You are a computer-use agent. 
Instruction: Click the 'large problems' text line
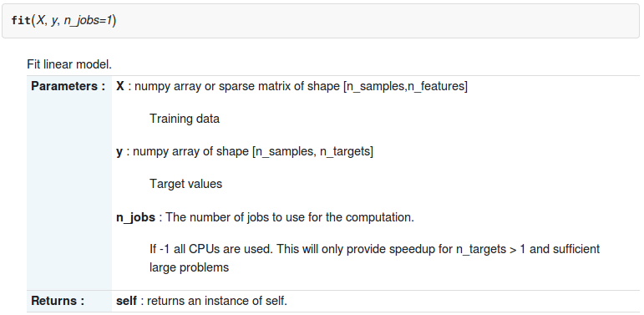coord(189,267)
